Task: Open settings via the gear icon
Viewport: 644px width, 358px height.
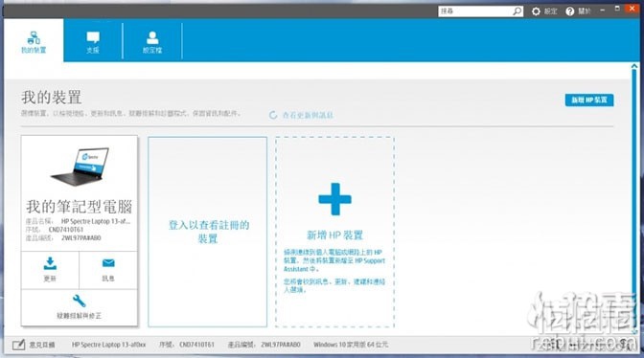Action: tap(536, 11)
